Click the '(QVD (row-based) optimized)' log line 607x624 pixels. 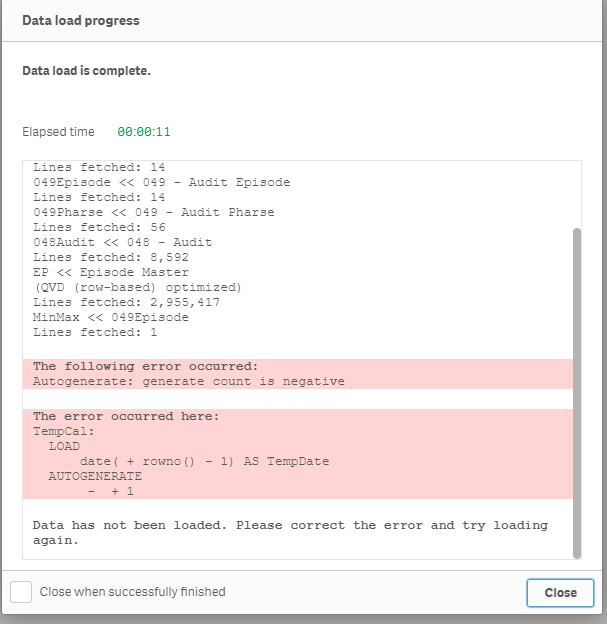[x=137, y=287]
